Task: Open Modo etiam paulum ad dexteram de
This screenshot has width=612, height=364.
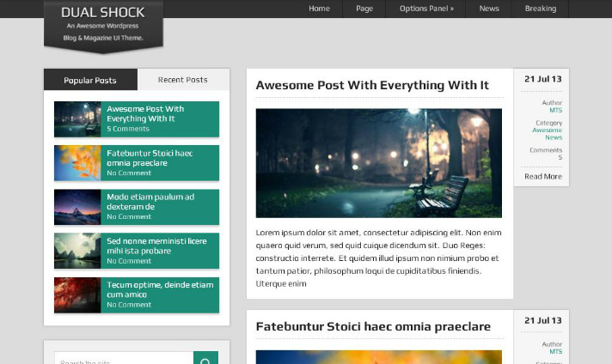Action: pos(150,202)
